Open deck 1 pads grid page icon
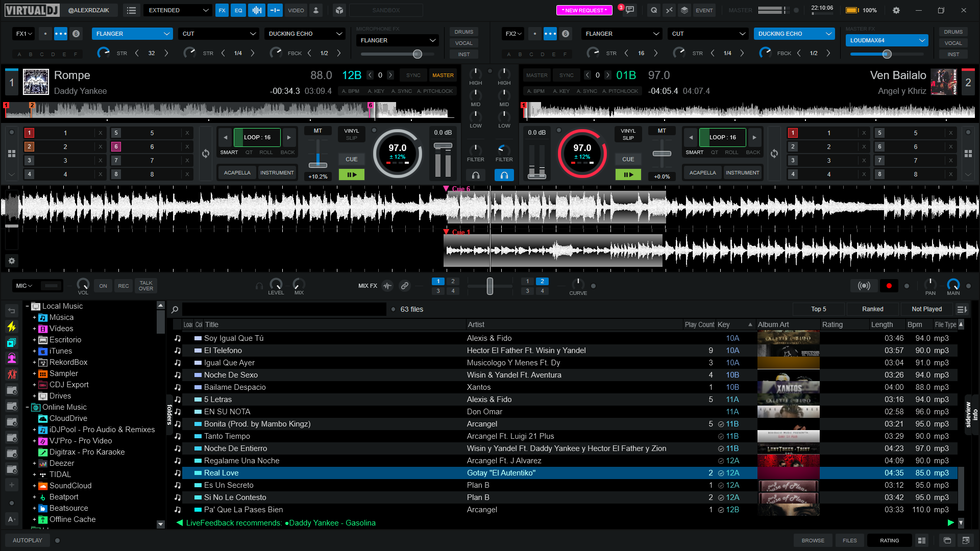Viewport: 980px width, 551px height. point(12,154)
